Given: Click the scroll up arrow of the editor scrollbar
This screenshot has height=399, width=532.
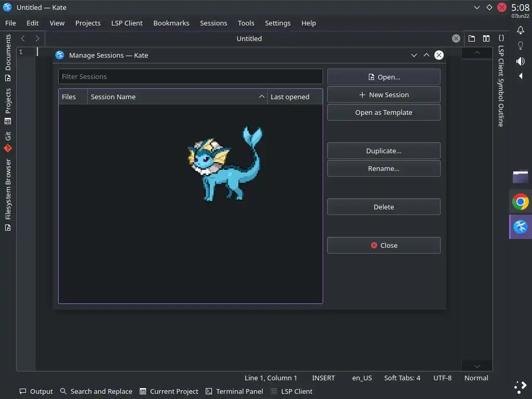Looking at the screenshot, I should [x=477, y=52].
